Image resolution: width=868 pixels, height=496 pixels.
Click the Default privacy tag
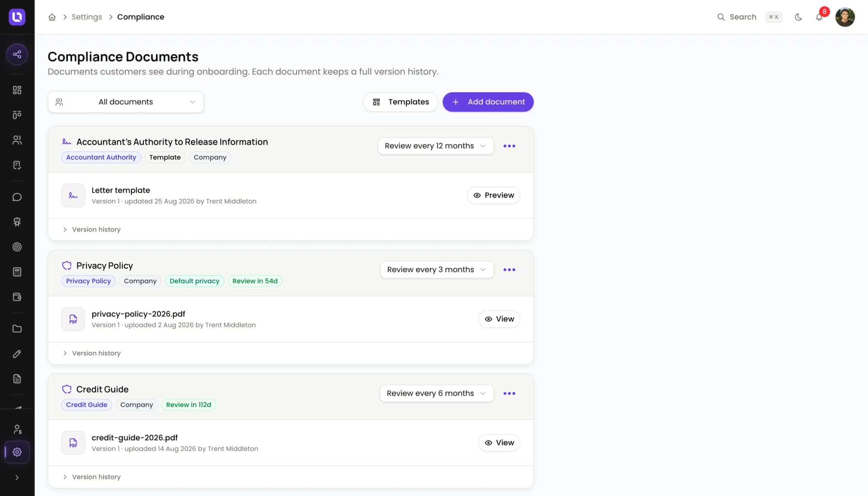coord(194,281)
